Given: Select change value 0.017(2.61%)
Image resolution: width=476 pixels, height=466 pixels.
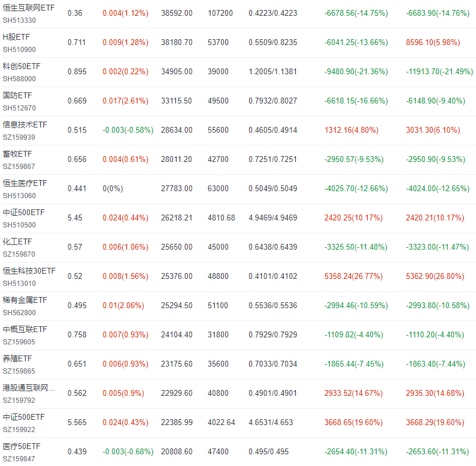Looking at the screenshot, I should point(125,101).
